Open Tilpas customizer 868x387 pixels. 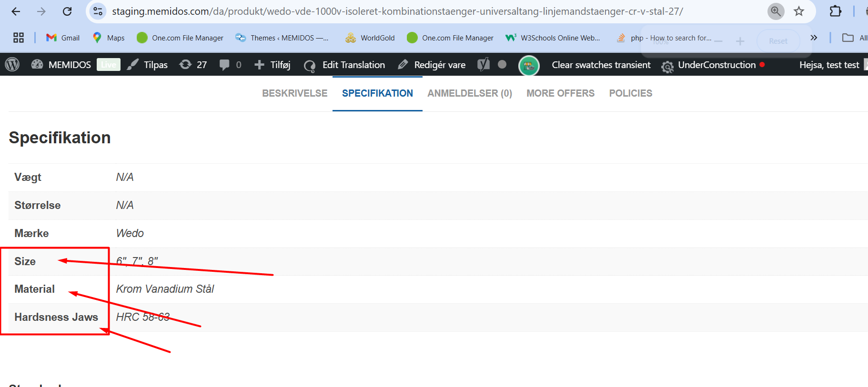pos(147,65)
